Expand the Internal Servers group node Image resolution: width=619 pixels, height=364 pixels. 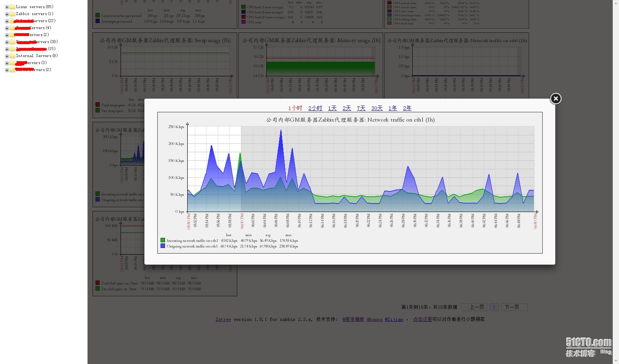click(x=7, y=56)
